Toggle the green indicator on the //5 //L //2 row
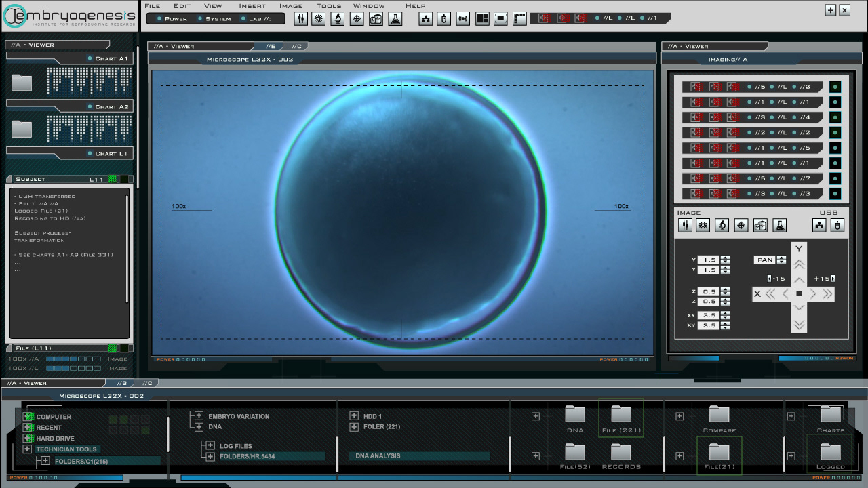This screenshot has width=868, height=488. coord(835,87)
